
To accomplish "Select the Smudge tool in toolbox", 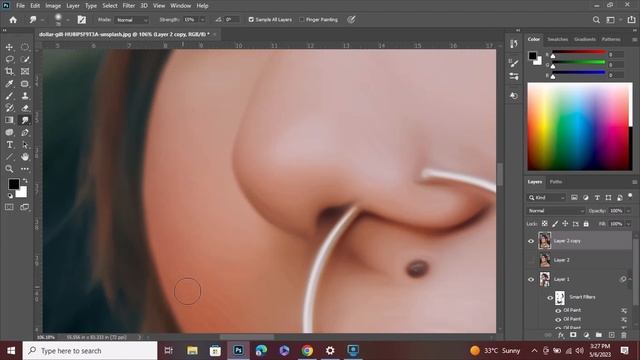I will [25, 120].
